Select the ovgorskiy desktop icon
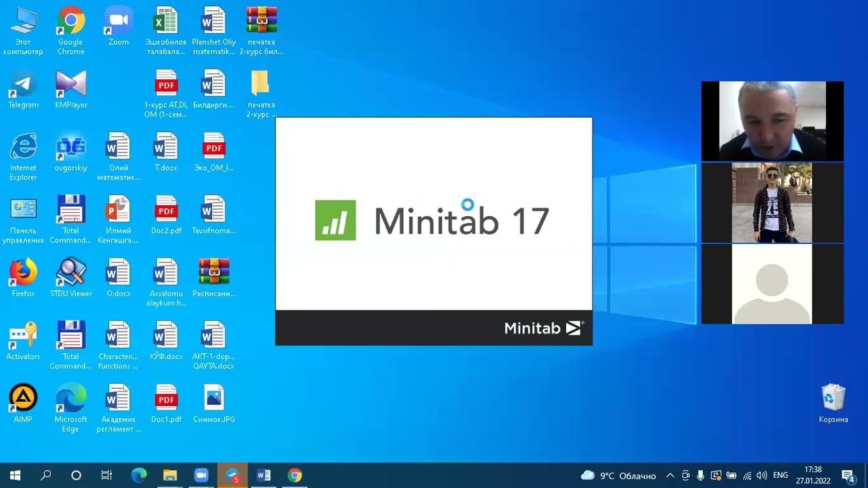The height and width of the screenshot is (488, 868). (x=71, y=152)
